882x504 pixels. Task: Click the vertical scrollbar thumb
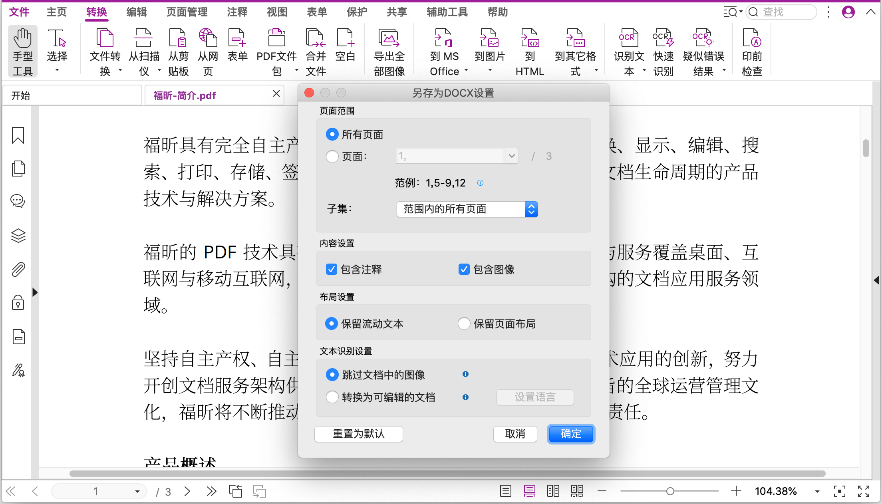pos(866,147)
